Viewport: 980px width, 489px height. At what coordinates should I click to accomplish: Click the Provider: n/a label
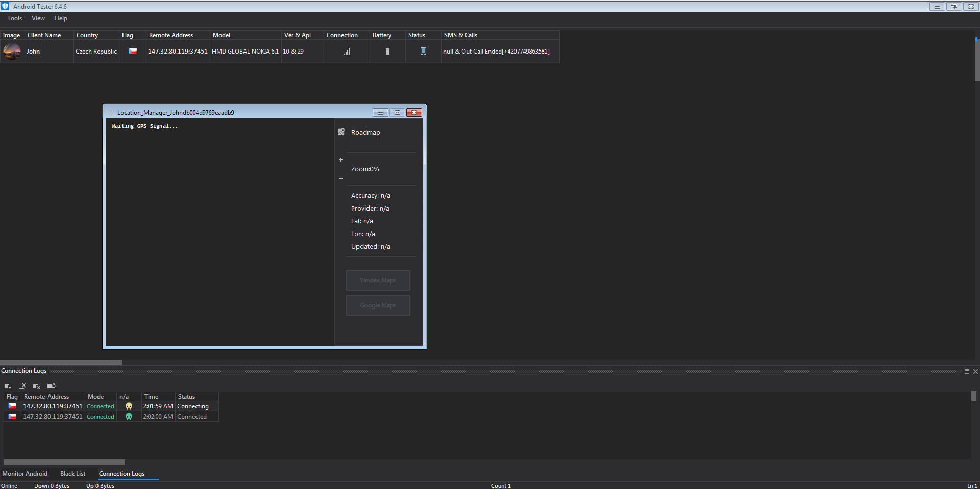[x=370, y=209]
